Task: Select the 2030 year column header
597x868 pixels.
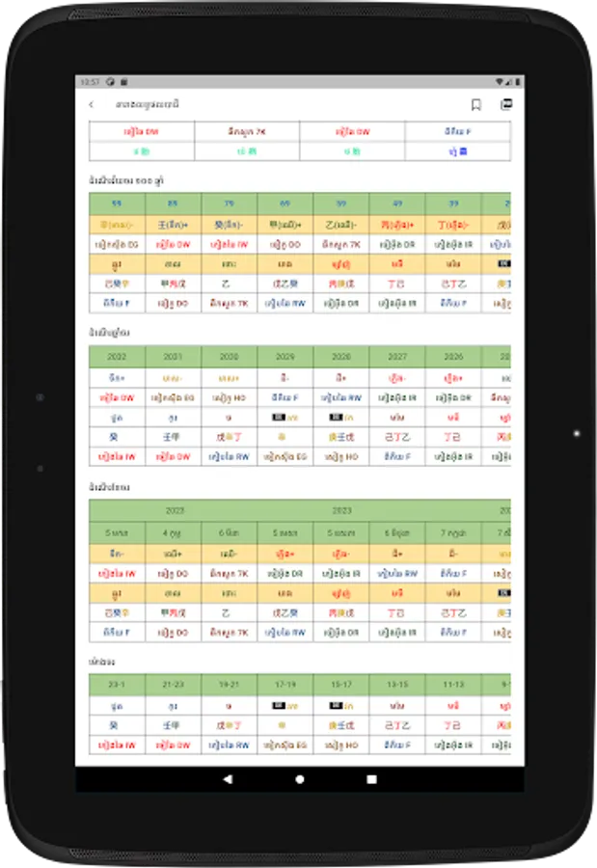Action: click(230, 357)
